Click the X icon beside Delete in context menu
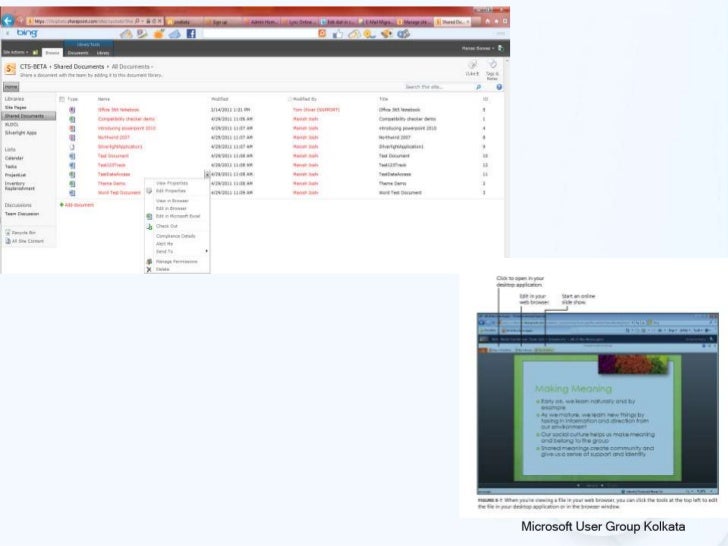The image size is (728, 546). [x=149, y=269]
